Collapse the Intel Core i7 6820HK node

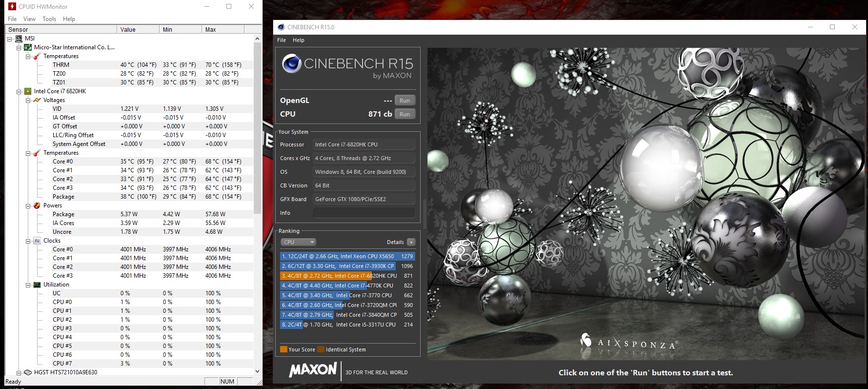[x=19, y=91]
